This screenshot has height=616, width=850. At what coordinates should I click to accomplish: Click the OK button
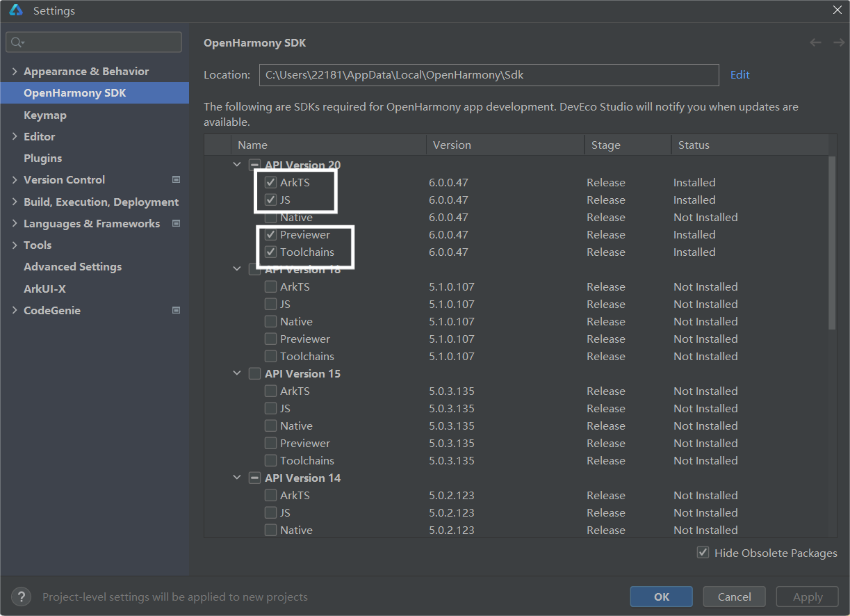tap(661, 597)
